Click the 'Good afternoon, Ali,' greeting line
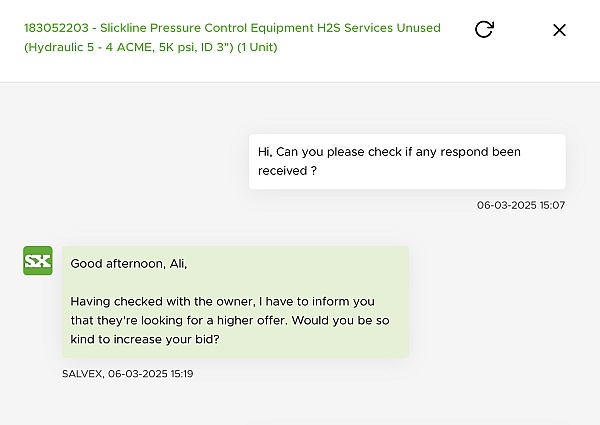 (x=129, y=264)
